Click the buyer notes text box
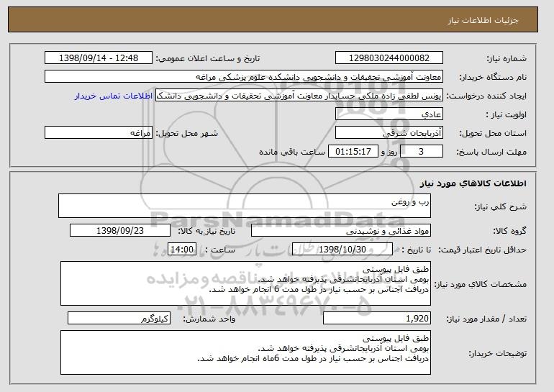This screenshot has width=554, height=392. [245, 352]
